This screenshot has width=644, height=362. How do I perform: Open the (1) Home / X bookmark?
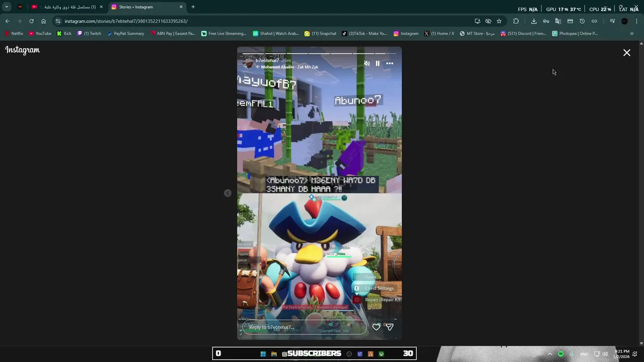(x=439, y=34)
